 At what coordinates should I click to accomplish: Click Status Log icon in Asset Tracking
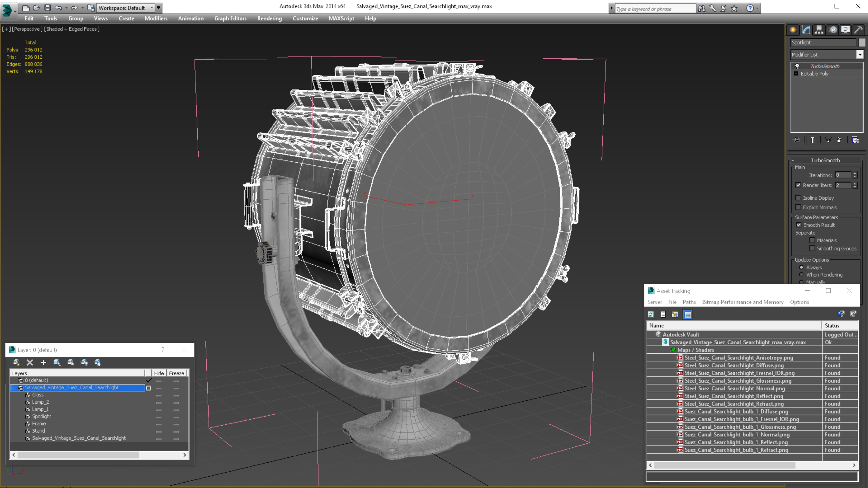pyautogui.click(x=663, y=314)
